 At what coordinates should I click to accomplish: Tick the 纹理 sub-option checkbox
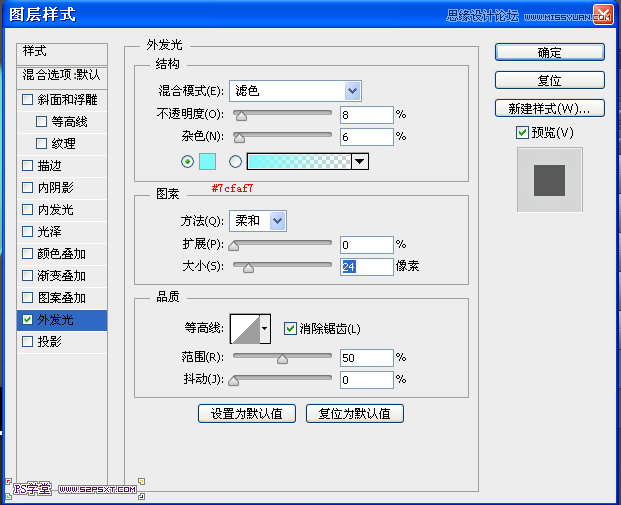41,143
